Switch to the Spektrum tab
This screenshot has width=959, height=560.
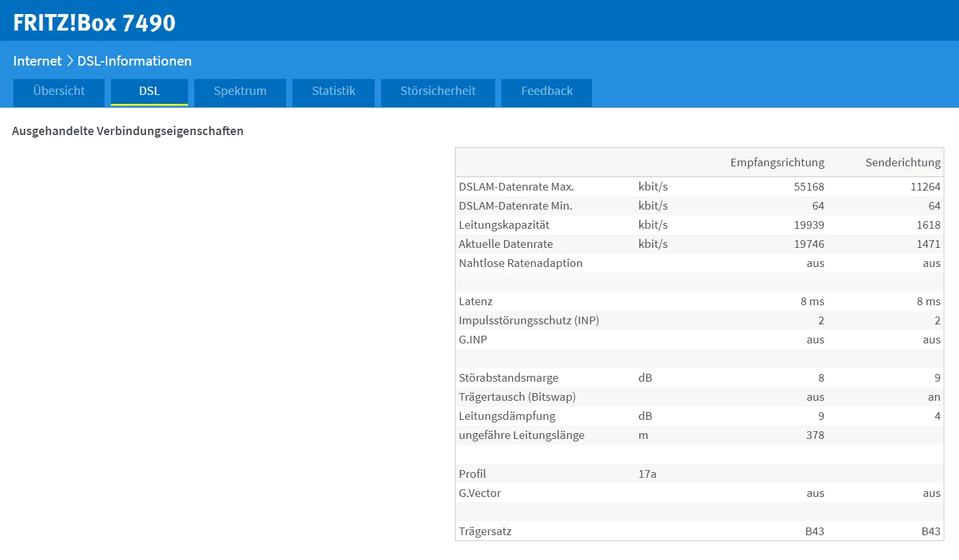pos(240,91)
